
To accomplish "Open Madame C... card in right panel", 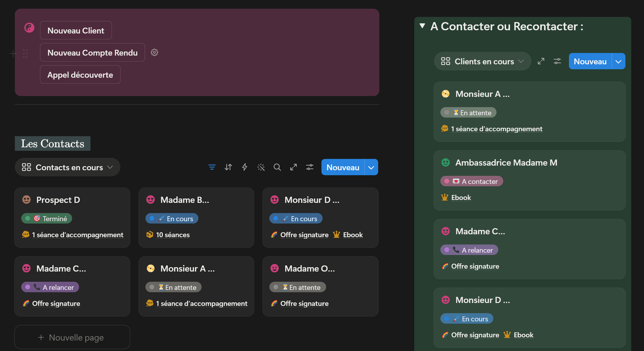I will (529, 249).
